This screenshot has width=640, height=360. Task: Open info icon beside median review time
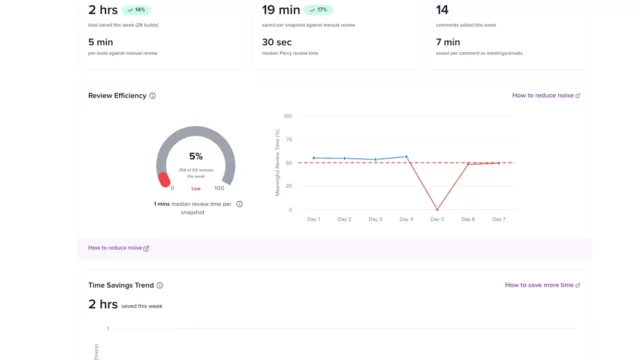[x=239, y=204]
